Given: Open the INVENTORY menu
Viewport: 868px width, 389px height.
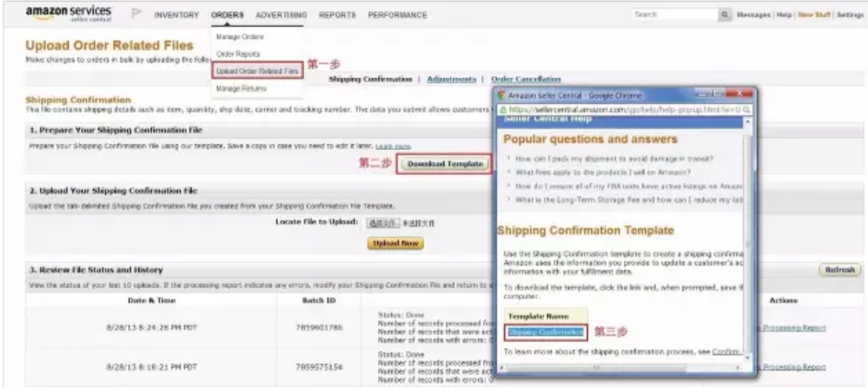Looking at the screenshot, I should (x=177, y=16).
